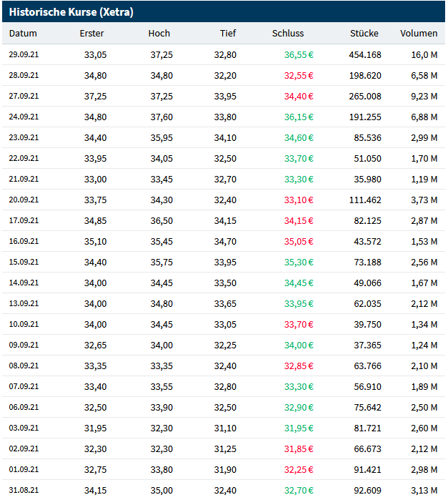Click the Historische Kurse (Xetra) title
448x500 pixels.
tap(71, 12)
